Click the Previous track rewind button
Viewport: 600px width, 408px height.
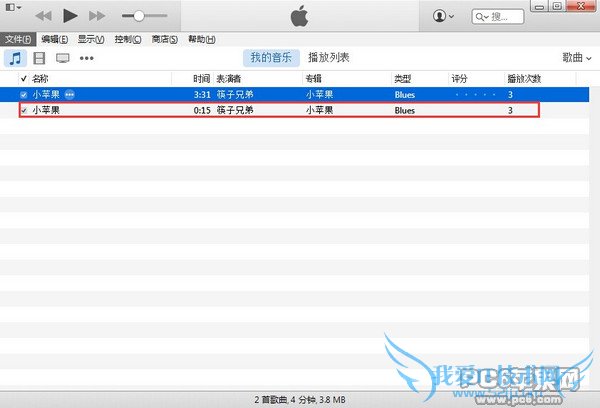click(x=43, y=16)
